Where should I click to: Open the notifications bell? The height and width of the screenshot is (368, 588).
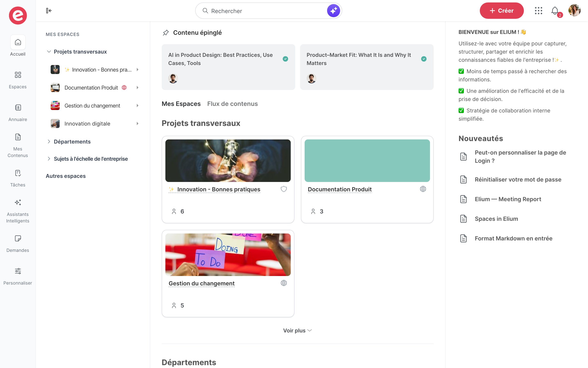pyautogui.click(x=555, y=11)
